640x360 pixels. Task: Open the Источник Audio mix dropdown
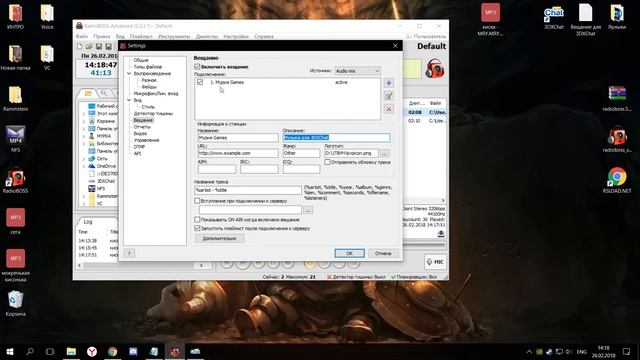(x=358, y=71)
